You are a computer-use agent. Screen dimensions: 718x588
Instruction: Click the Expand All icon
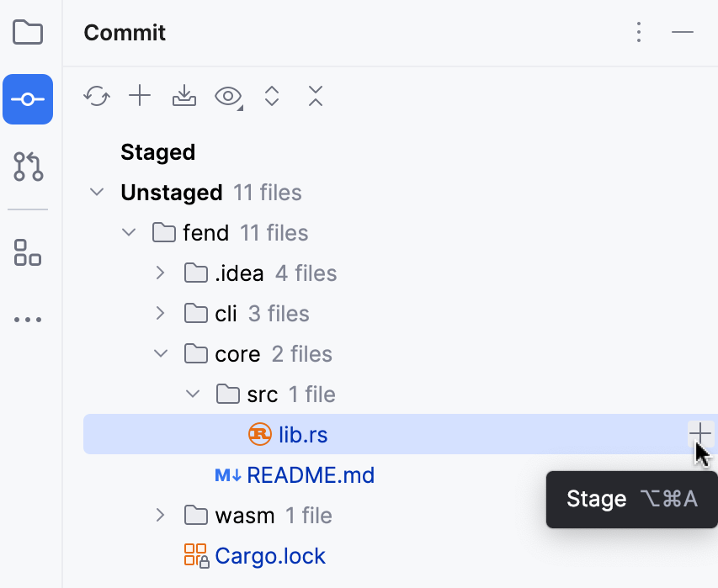pos(271,96)
